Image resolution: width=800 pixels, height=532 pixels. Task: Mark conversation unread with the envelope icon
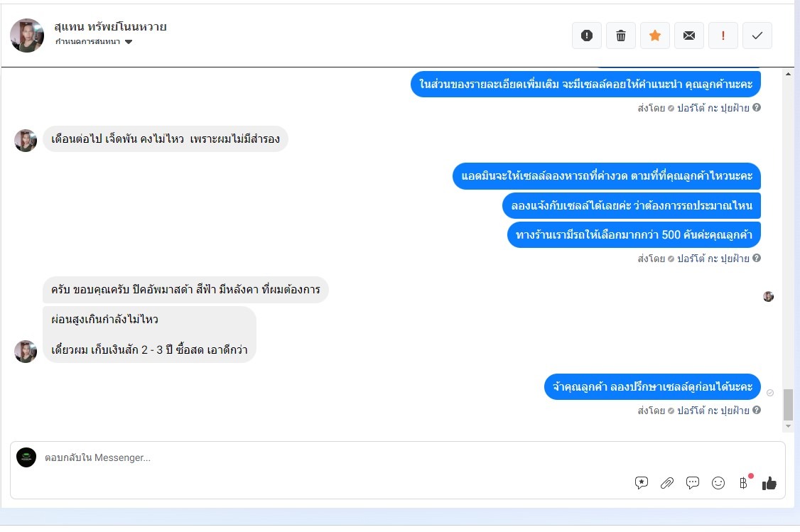point(689,36)
